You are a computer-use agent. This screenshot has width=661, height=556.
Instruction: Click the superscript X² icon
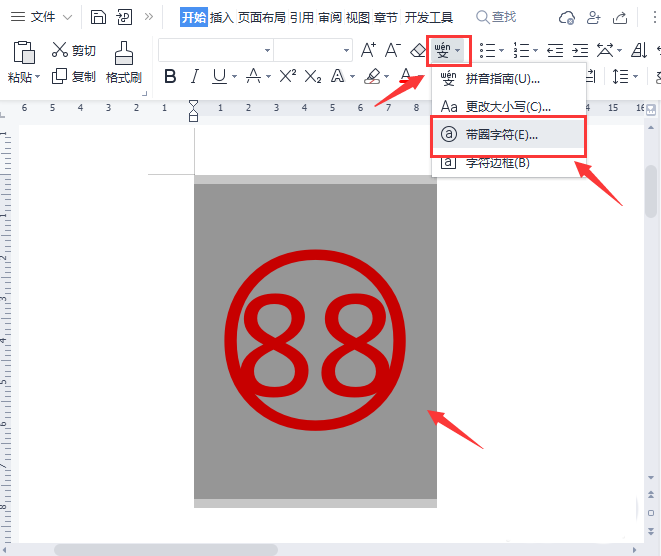click(288, 76)
